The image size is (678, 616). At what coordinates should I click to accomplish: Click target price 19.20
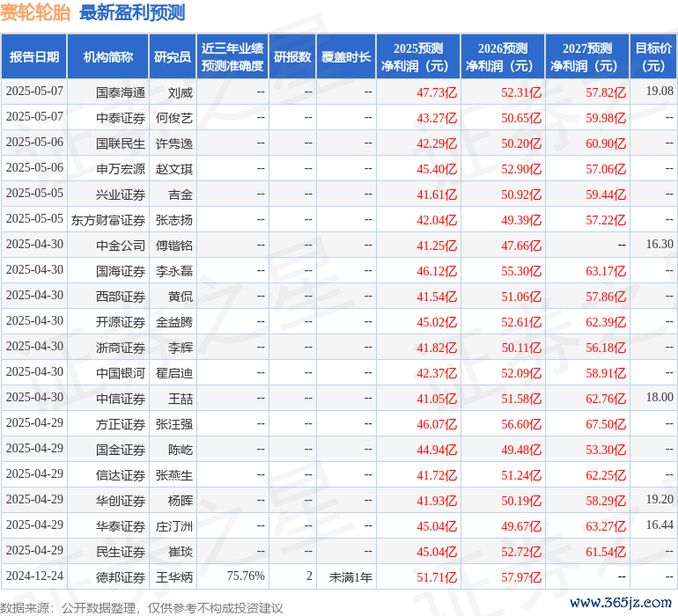[660, 499]
